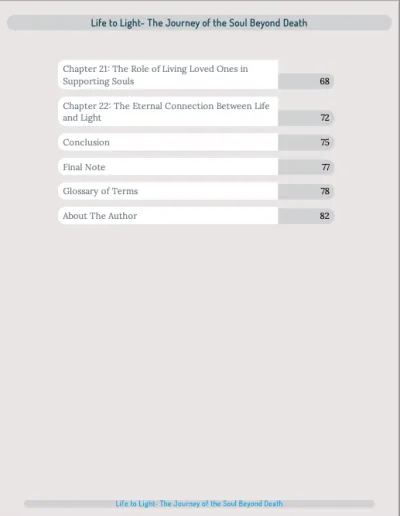Click the gray page bar beside Glossary of Terms

(x=306, y=191)
